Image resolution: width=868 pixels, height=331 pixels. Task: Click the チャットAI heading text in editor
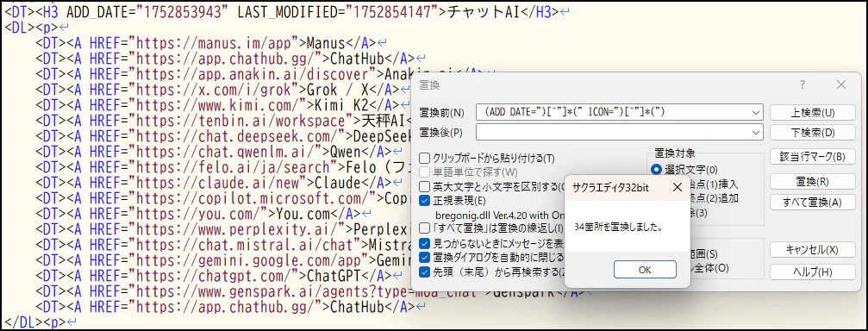484,12
